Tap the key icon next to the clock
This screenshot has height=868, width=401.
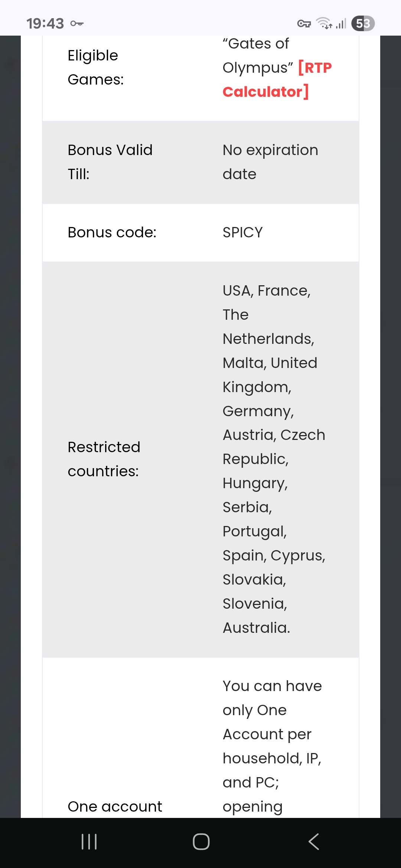click(x=77, y=24)
